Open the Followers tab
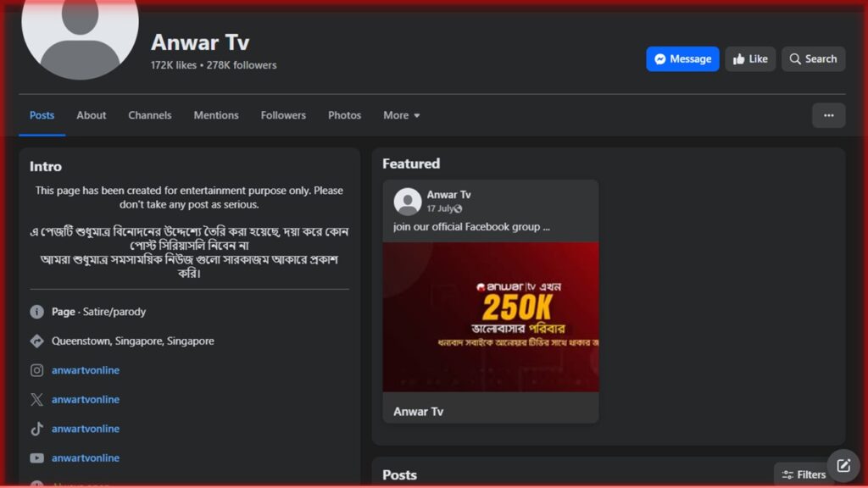 283,115
